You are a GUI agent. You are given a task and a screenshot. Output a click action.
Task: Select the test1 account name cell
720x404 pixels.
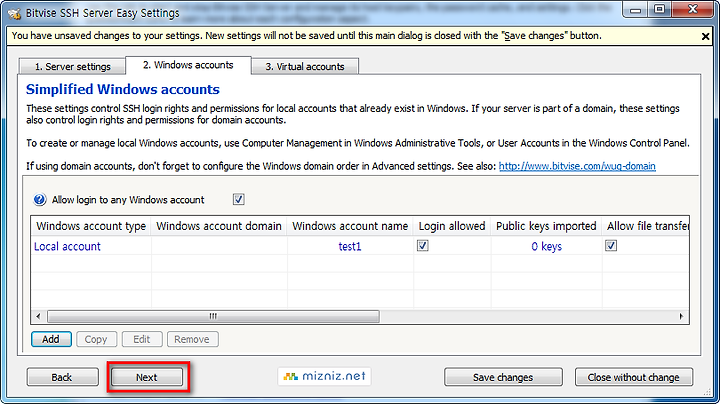[x=350, y=247]
